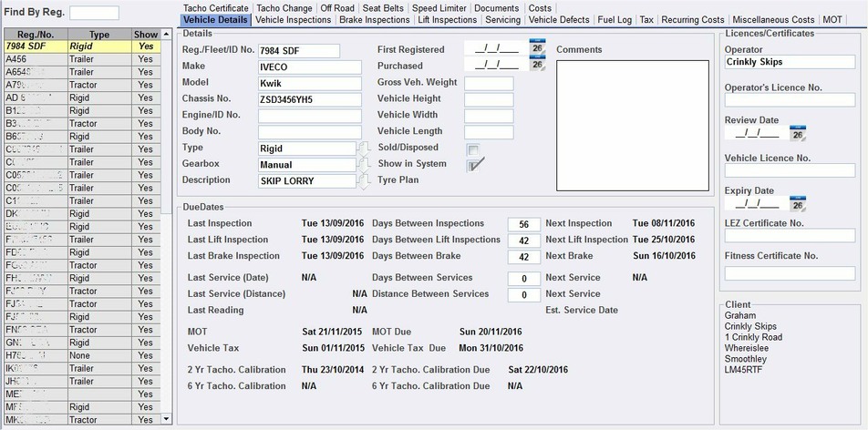Image resolution: width=868 pixels, height=430 pixels.
Task: Click the Vehicle Licence No. field
Action: pos(790,170)
